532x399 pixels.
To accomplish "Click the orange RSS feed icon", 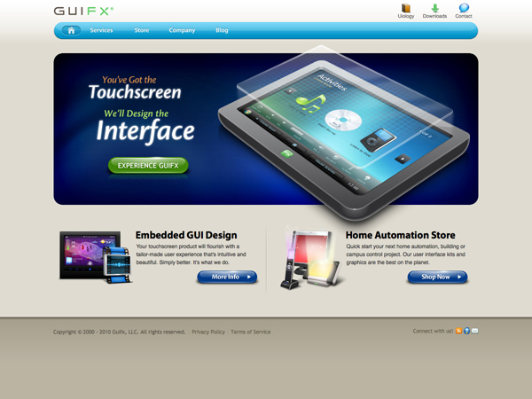I will (x=458, y=331).
